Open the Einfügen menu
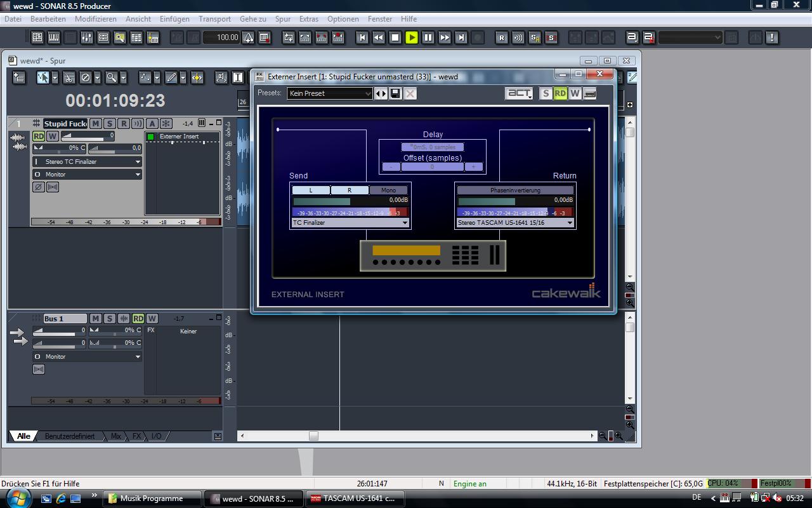Image resolution: width=812 pixels, height=508 pixels. pyautogui.click(x=174, y=19)
